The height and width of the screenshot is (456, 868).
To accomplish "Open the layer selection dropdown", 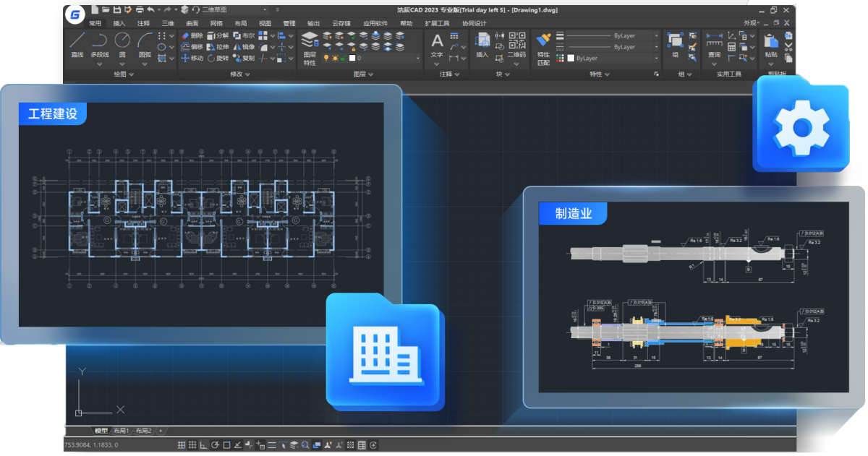I will (x=417, y=56).
